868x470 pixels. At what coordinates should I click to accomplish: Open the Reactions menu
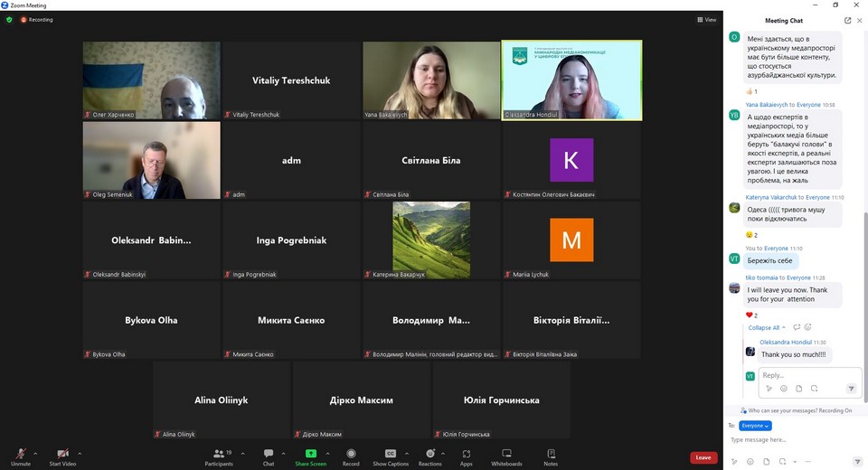click(429, 456)
